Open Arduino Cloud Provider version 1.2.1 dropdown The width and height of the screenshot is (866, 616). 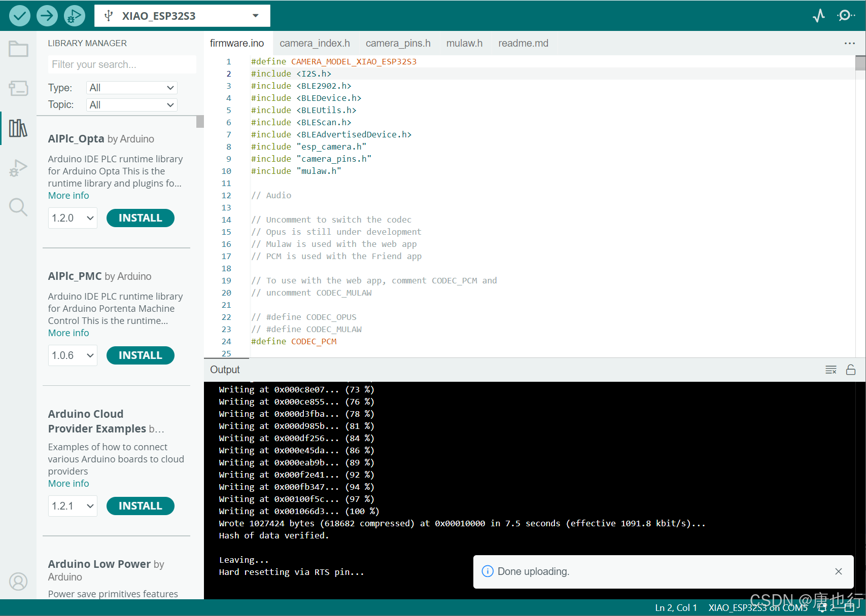click(73, 506)
